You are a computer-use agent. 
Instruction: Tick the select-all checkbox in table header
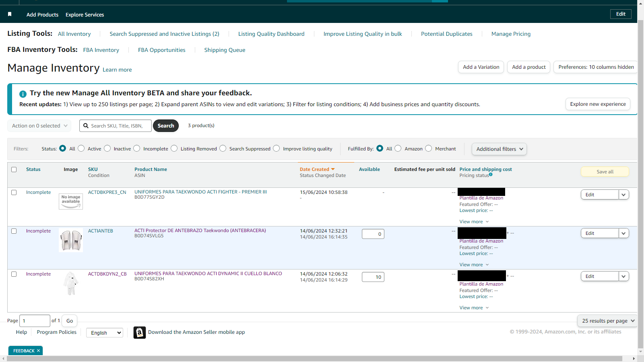pyautogui.click(x=14, y=169)
